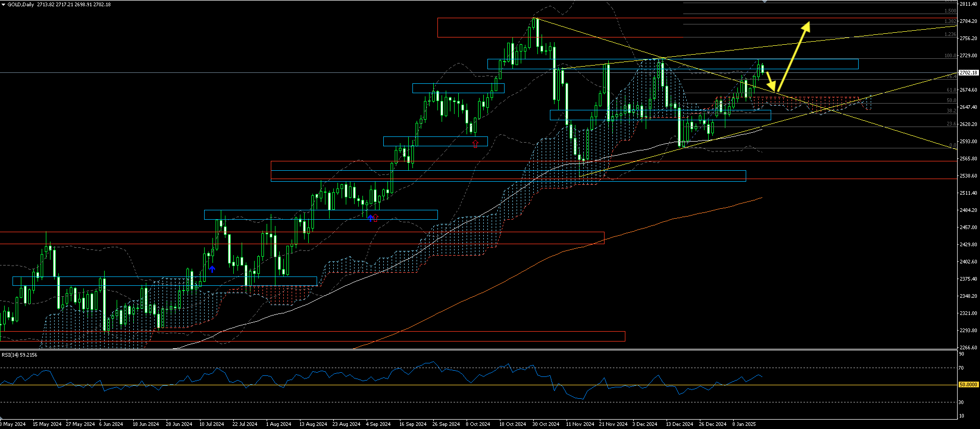Viewport: 980px width, 429px height.
Task: Click the 2266.60 price axis label
Action: pyautogui.click(x=968, y=348)
